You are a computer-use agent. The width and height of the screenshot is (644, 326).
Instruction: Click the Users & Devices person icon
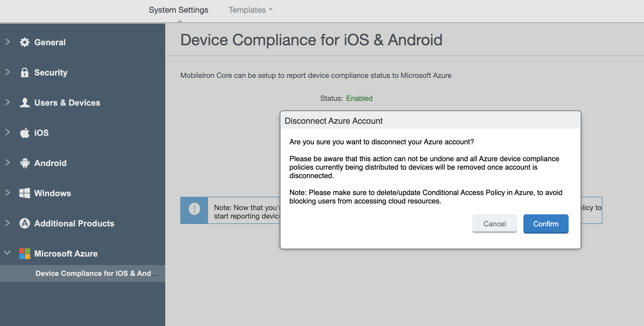[x=25, y=103]
